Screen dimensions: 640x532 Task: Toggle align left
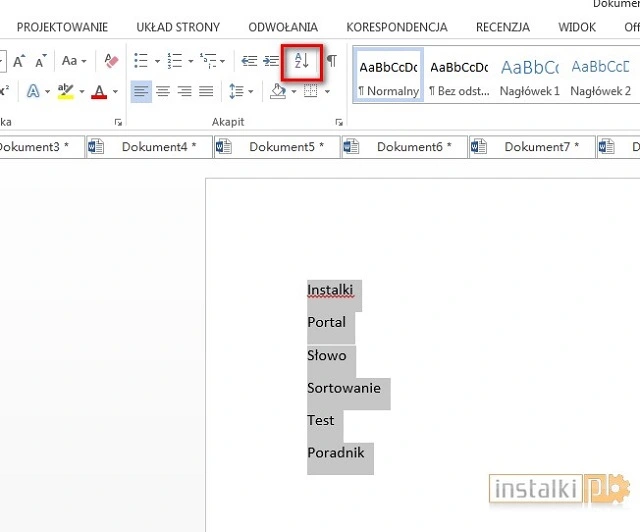(141, 91)
